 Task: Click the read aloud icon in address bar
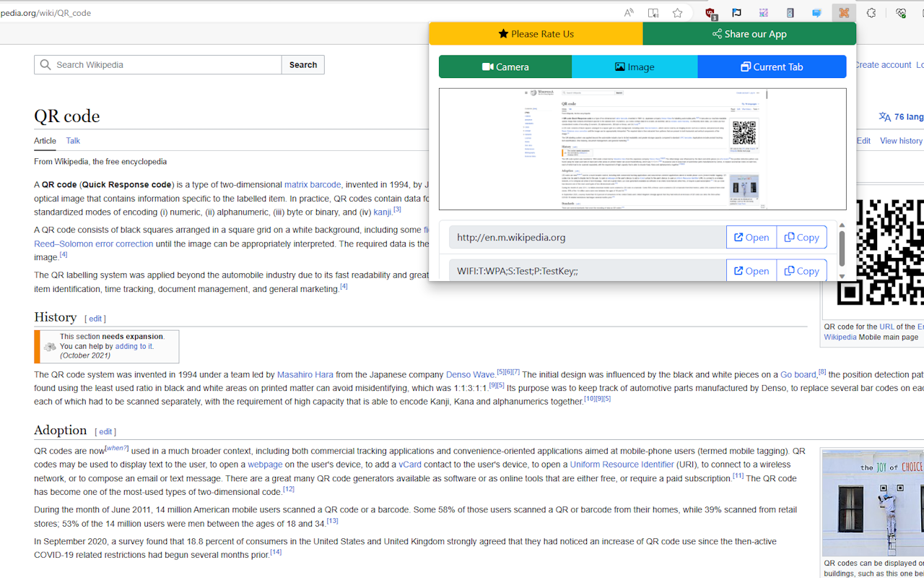pos(628,12)
